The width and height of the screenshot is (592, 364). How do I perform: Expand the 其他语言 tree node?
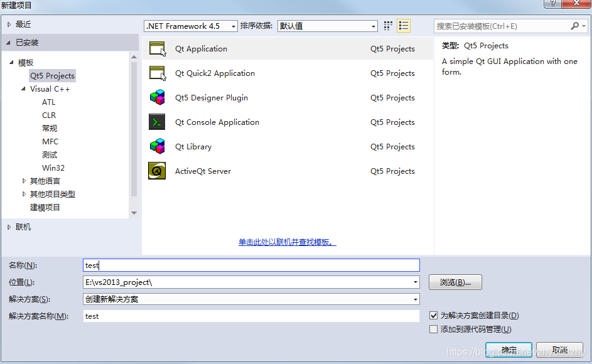click(x=24, y=181)
